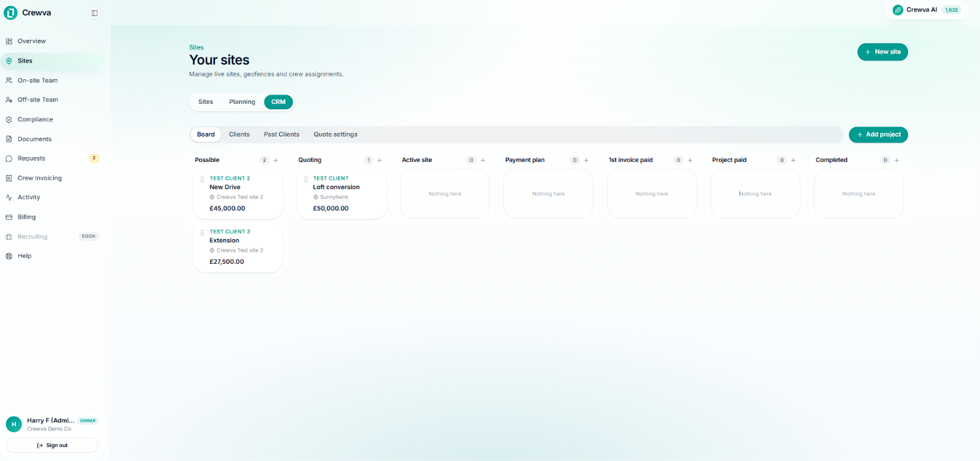Grab the drag handle on Loft conversion card
This screenshot has height=461, width=980.
pos(306,179)
